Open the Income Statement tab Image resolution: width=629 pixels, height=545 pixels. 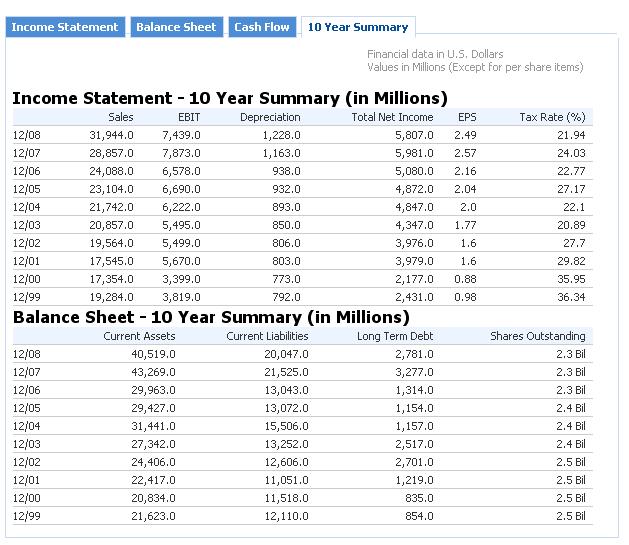coord(65,27)
